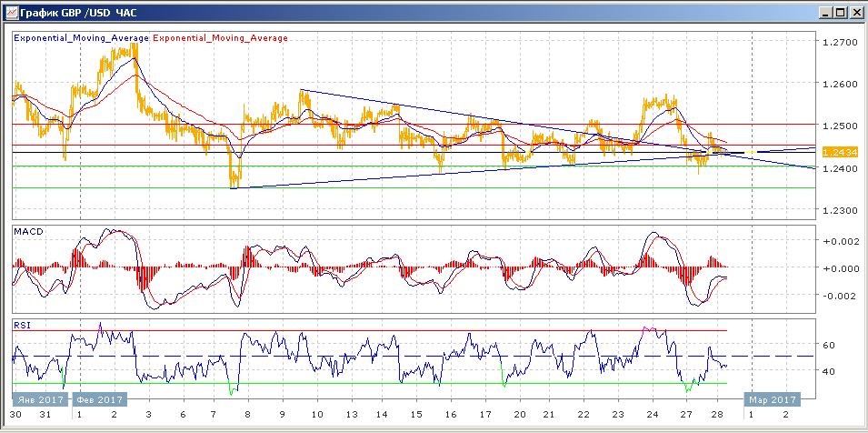Click the blue Exponential_Moving_Average legend label

click(81, 38)
